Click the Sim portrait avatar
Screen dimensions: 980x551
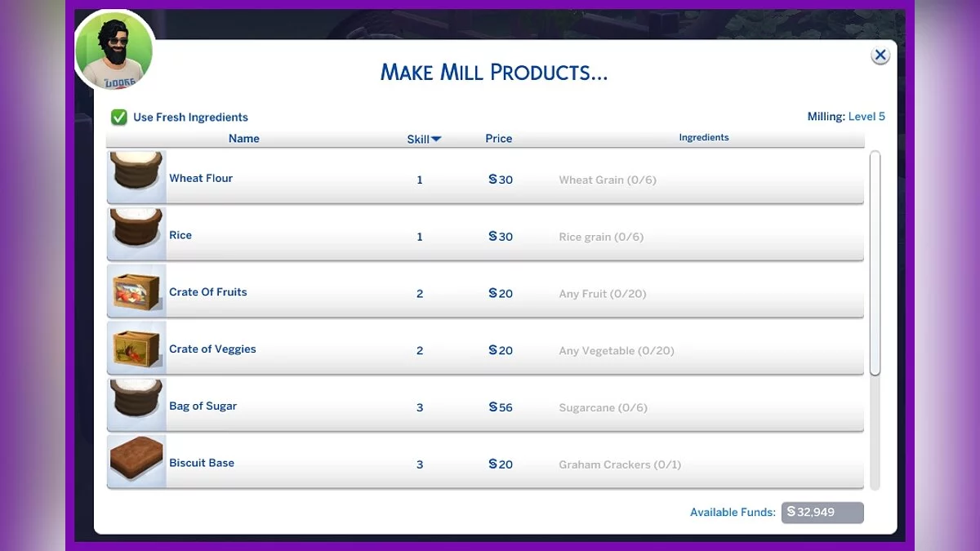[114, 51]
